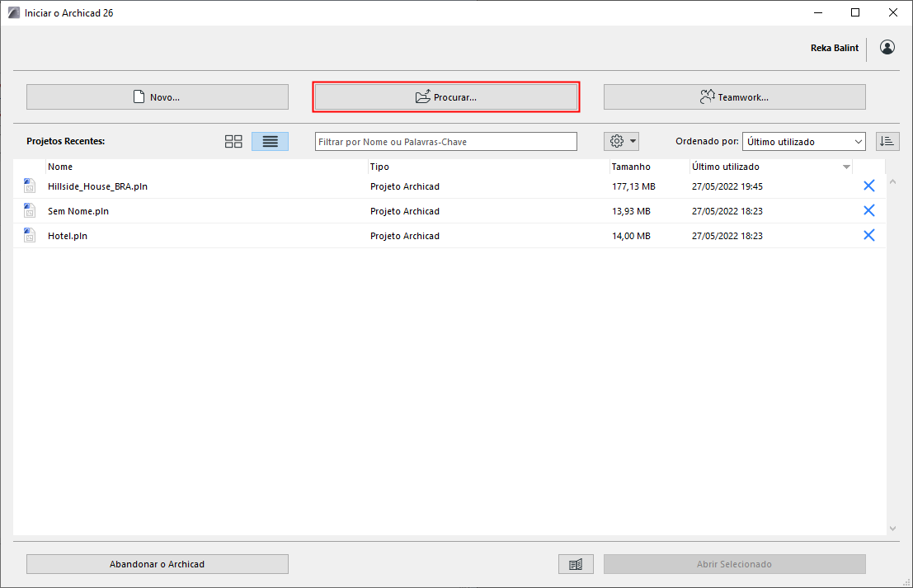Reverse sort order with the sort direction icon
The height and width of the screenshot is (588, 913).
(887, 141)
